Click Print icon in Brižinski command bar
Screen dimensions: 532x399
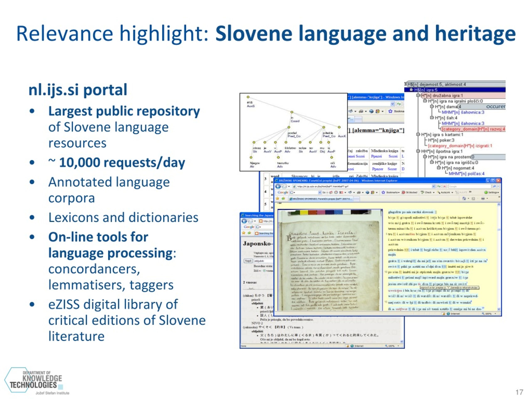tap(483, 198)
